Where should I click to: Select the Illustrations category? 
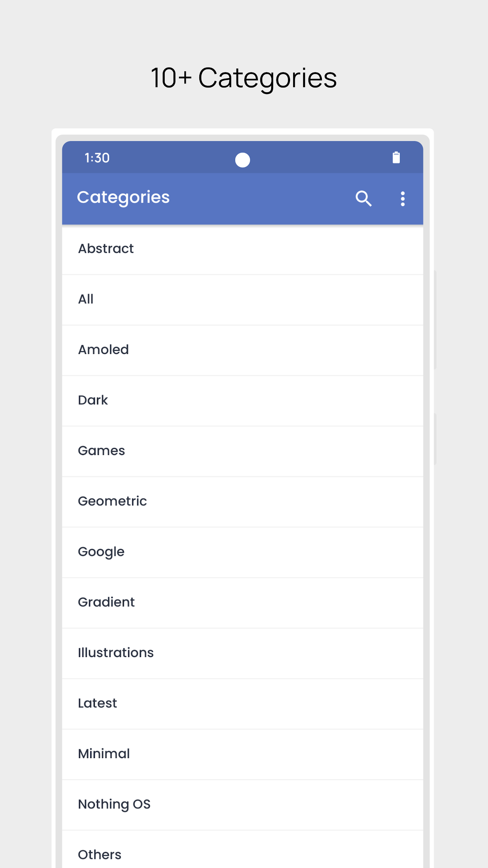pos(243,653)
